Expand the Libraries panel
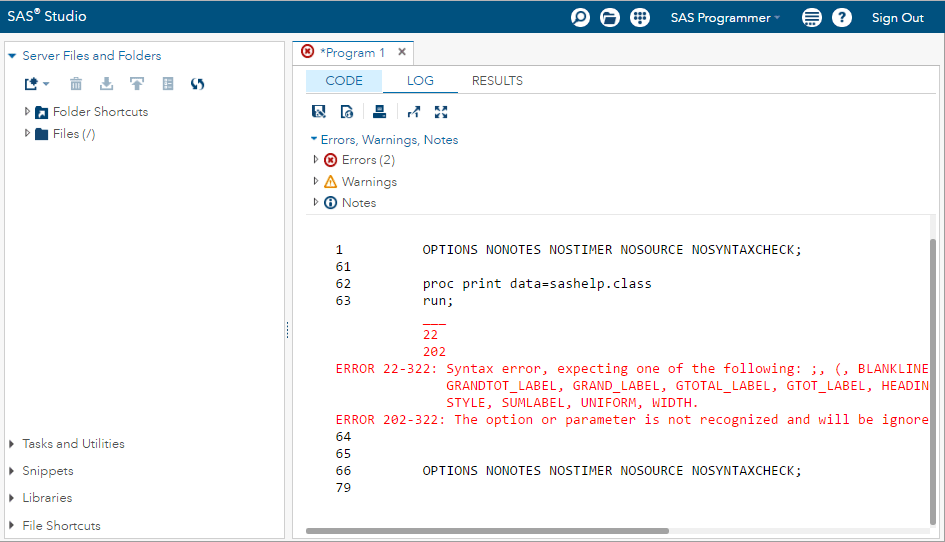This screenshot has width=945, height=542. (47, 498)
